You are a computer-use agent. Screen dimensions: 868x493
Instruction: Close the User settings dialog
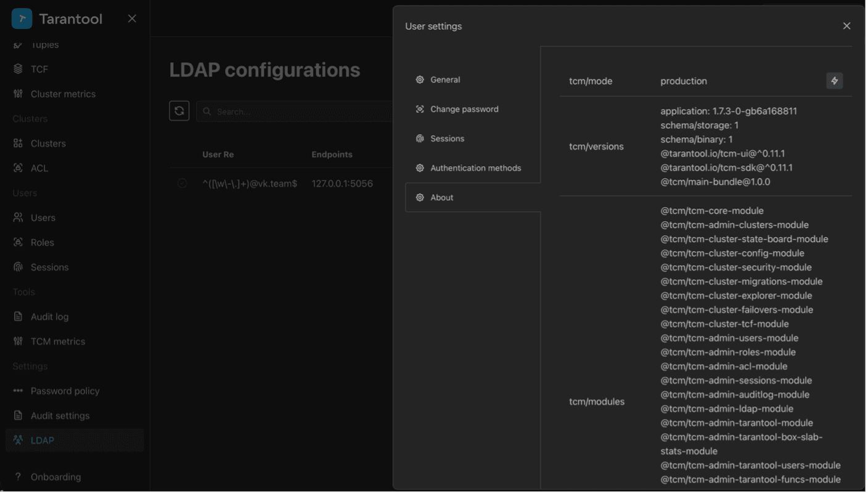click(846, 26)
